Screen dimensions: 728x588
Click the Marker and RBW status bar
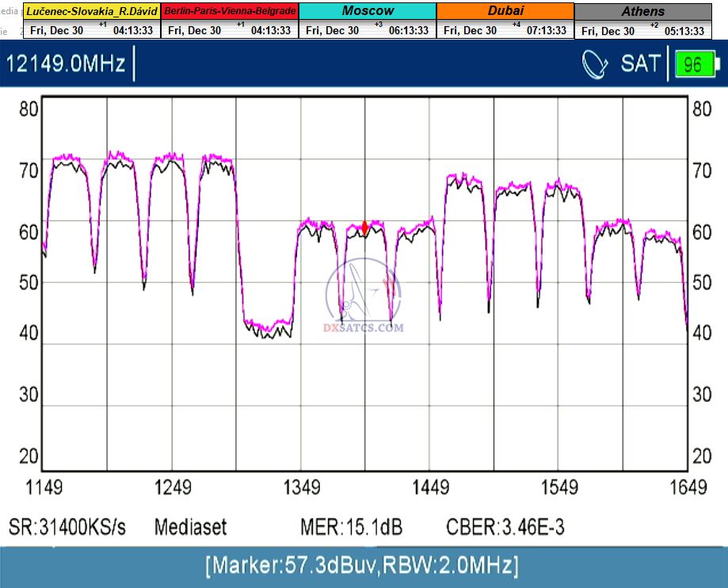pos(362,566)
